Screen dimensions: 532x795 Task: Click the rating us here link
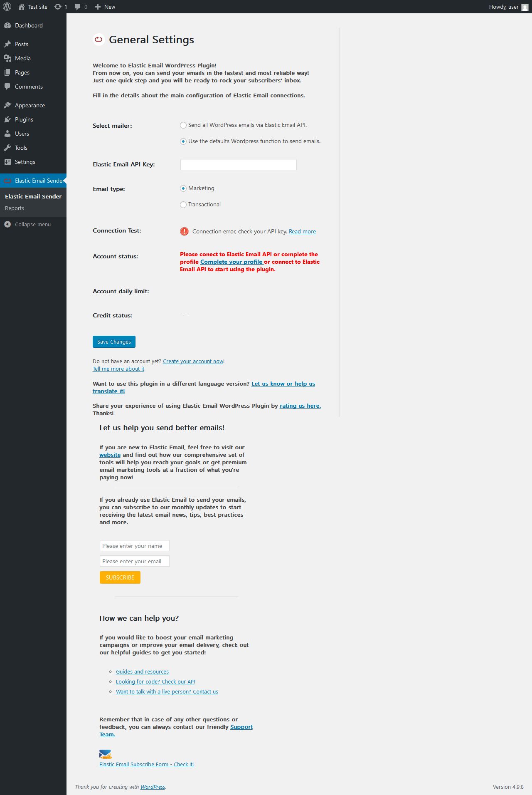(300, 406)
